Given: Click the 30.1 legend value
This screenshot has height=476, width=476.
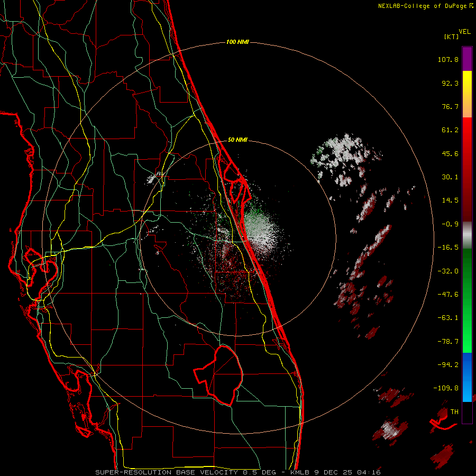Looking at the screenshot, I should click(450, 177).
